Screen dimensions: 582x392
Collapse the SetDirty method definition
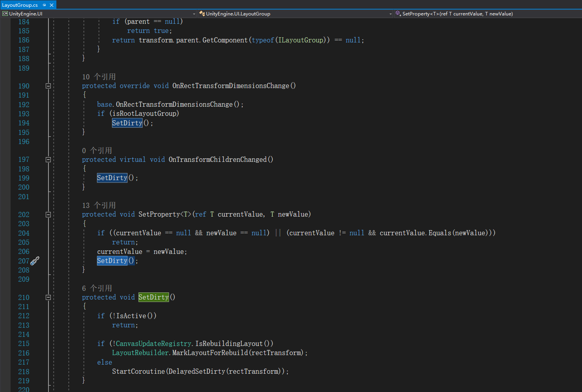coord(48,297)
